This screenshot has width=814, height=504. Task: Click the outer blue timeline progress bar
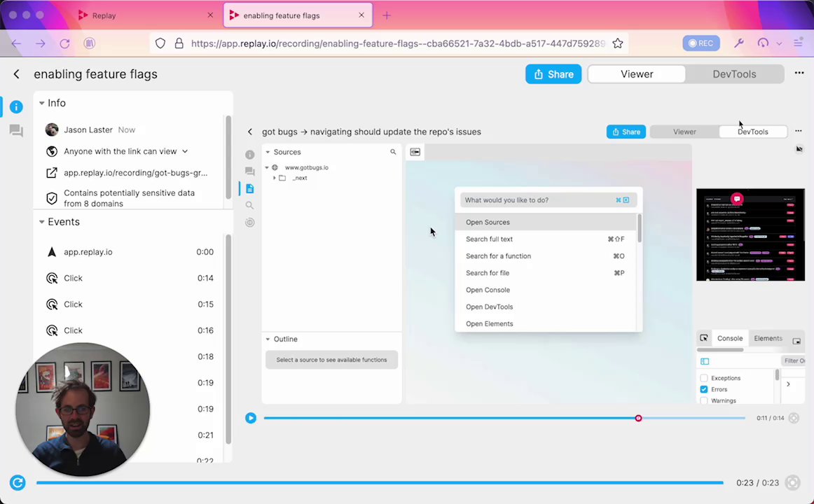pos(380,483)
